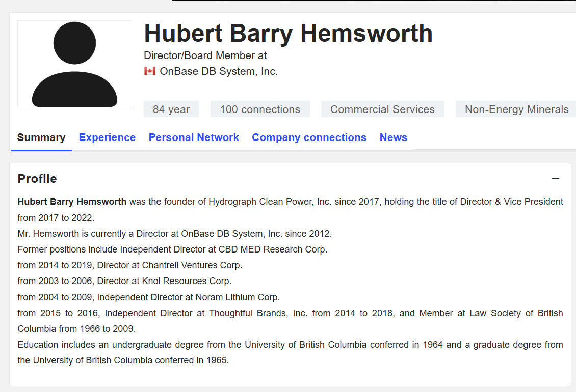Click the Director/Board Member at subtitle
The width and height of the screenshot is (576, 392).
[x=205, y=55]
